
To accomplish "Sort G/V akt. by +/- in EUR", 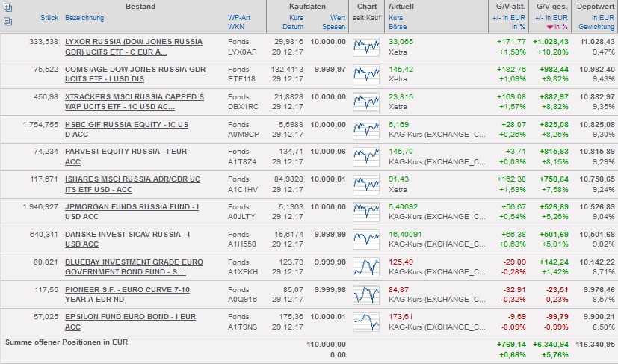I will click(509, 18).
